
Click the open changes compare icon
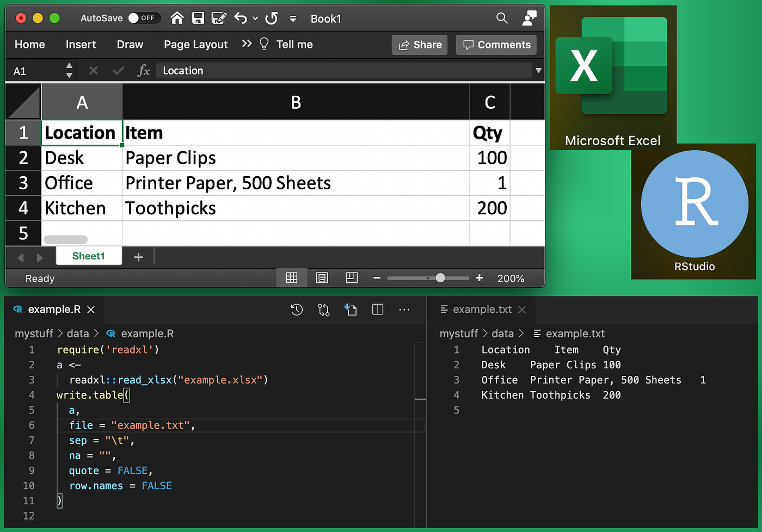coord(324,310)
